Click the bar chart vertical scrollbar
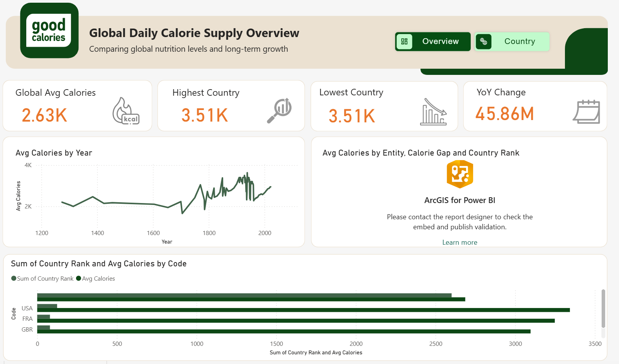This screenshot has width=619, height=364. pos(603,308)
